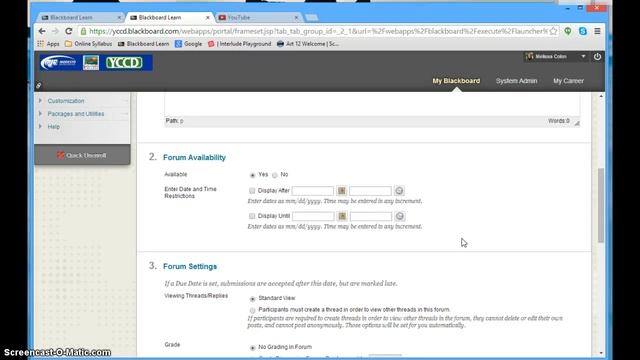Open the Blackboard Learn bookmark
The height and width of the screenshot is (360, 640).
click(x=143, y=44)
